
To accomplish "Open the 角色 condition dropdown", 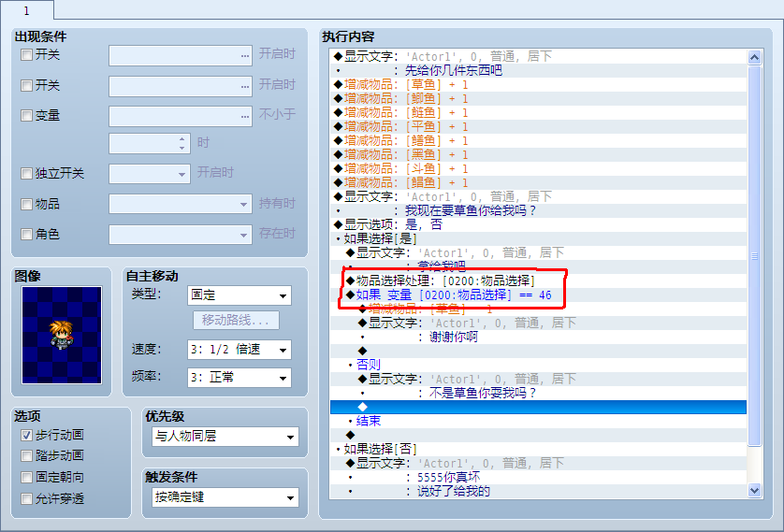I will pyautogui.click(x=181, y=235).
